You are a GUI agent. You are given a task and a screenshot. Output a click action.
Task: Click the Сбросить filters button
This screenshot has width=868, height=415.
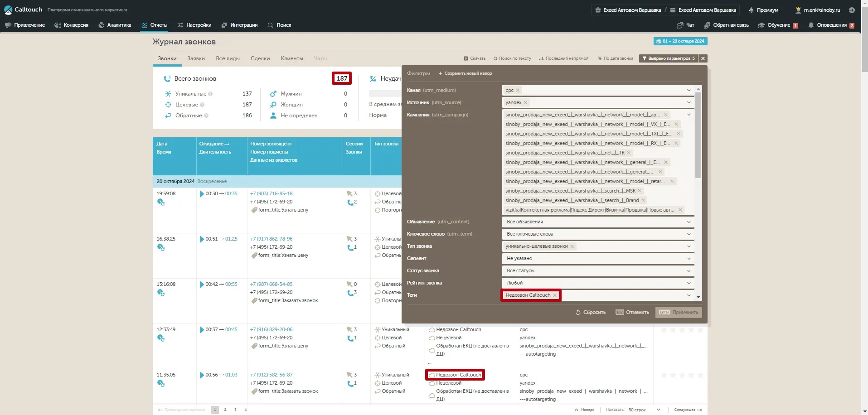pyautogui.click(x=590, y=313)
